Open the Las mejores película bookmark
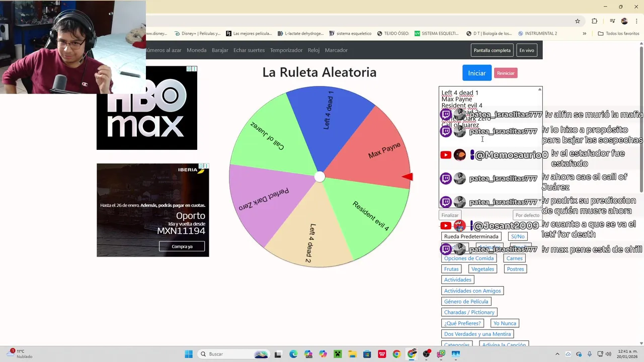The image size is (644, 362). tap(249, 34)
